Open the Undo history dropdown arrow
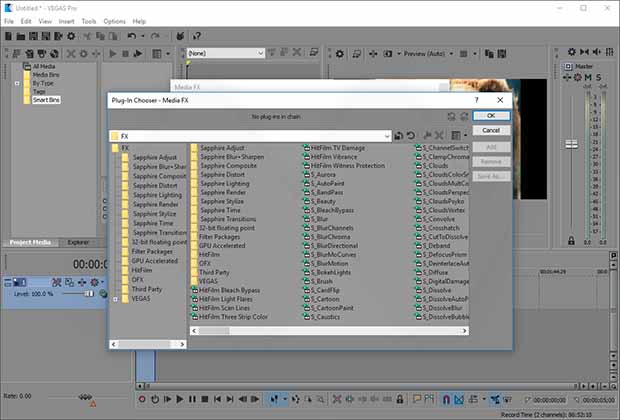The image size is (620, 420). (x=142, y=36)
